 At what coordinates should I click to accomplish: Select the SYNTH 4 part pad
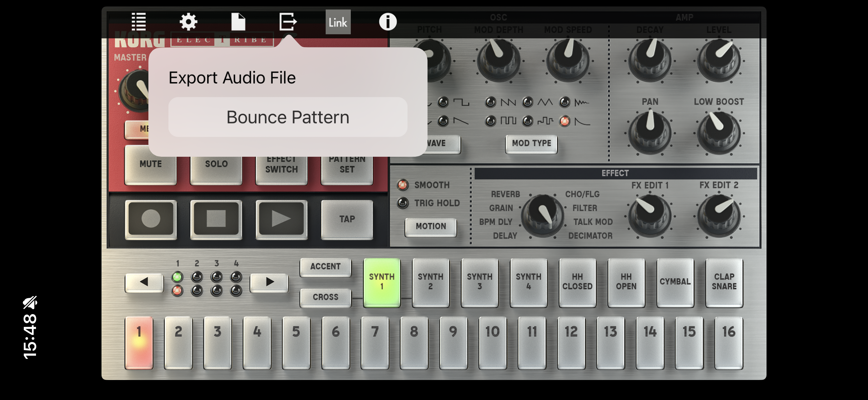(x=528, y=282)
